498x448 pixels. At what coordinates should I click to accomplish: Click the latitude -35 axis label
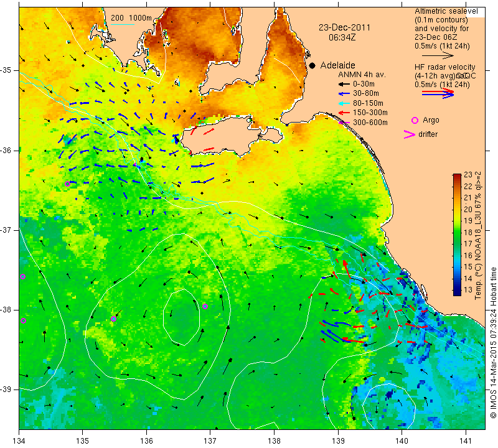click(x=6, y=70)
